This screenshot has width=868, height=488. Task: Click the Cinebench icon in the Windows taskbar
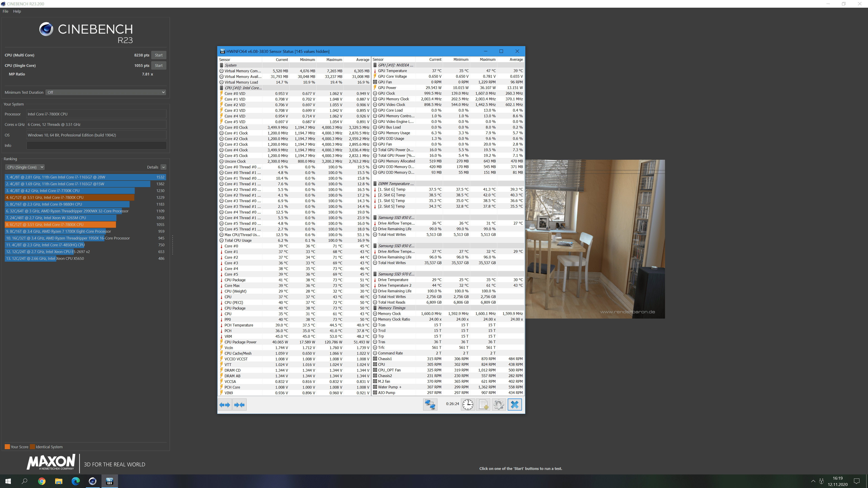(92, 481)
